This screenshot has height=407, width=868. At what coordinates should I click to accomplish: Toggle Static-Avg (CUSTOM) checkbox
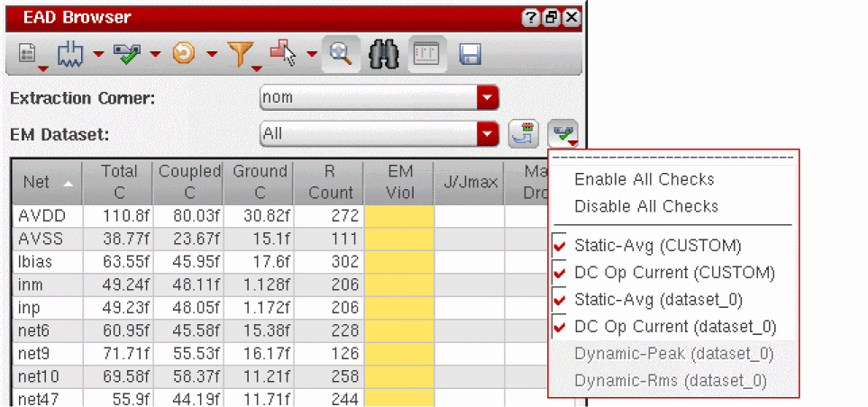click(560, 246)
